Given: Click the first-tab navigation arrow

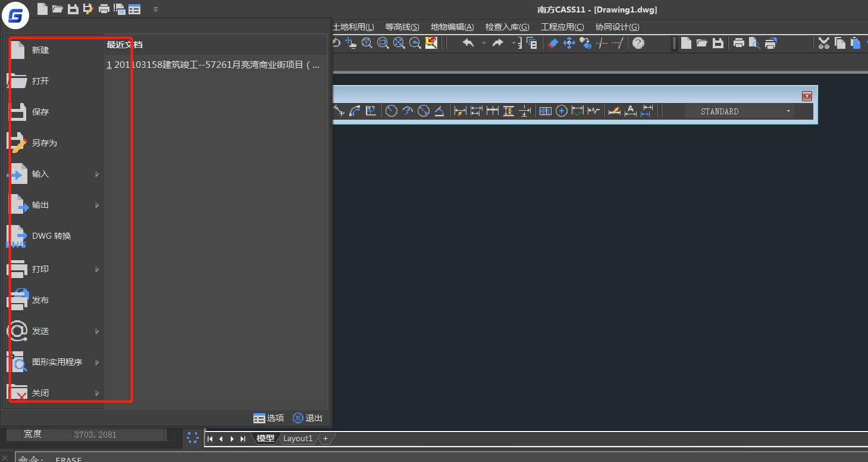Looking at the screenshot, I should pyautogui.click(x=210, y=439).
